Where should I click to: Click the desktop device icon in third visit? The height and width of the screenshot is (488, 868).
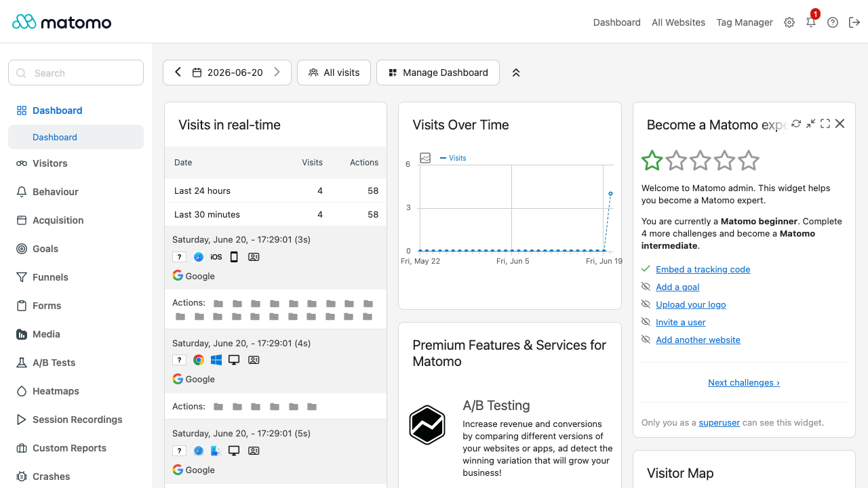coord(234,450)
